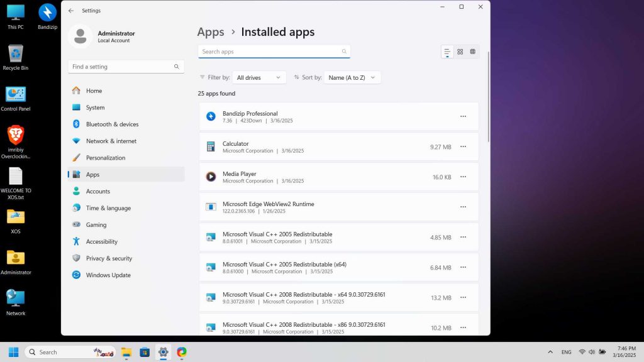The image size is (644, 362).
Task: Click the volume speaker tray icon
Action: (x=592, y=352)
